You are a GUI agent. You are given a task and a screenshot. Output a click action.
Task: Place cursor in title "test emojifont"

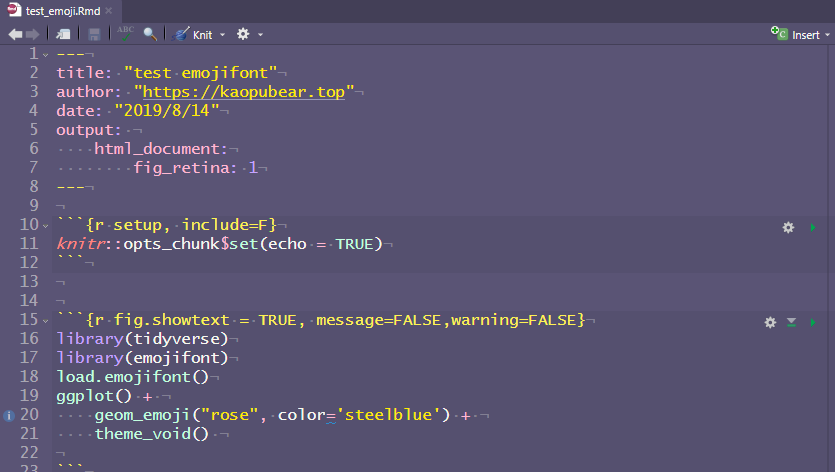coord(200,72)
